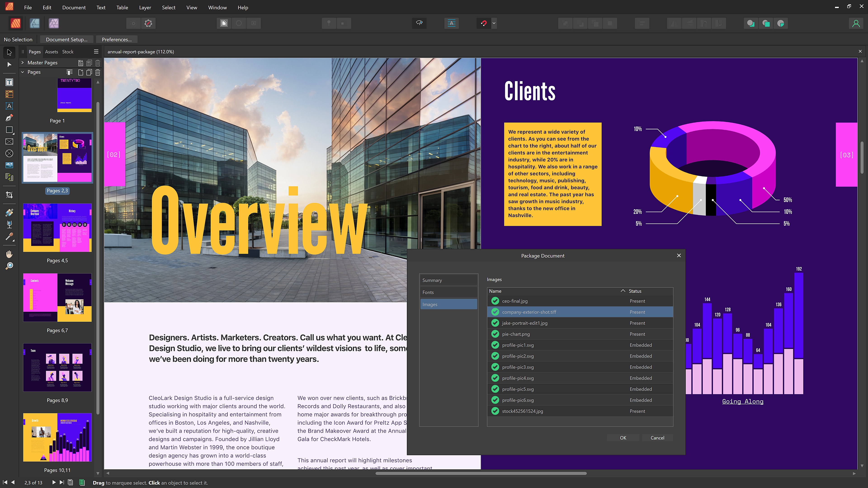Open Document Setup
Screen dimensions: 868x488
[x=66, y=39]
